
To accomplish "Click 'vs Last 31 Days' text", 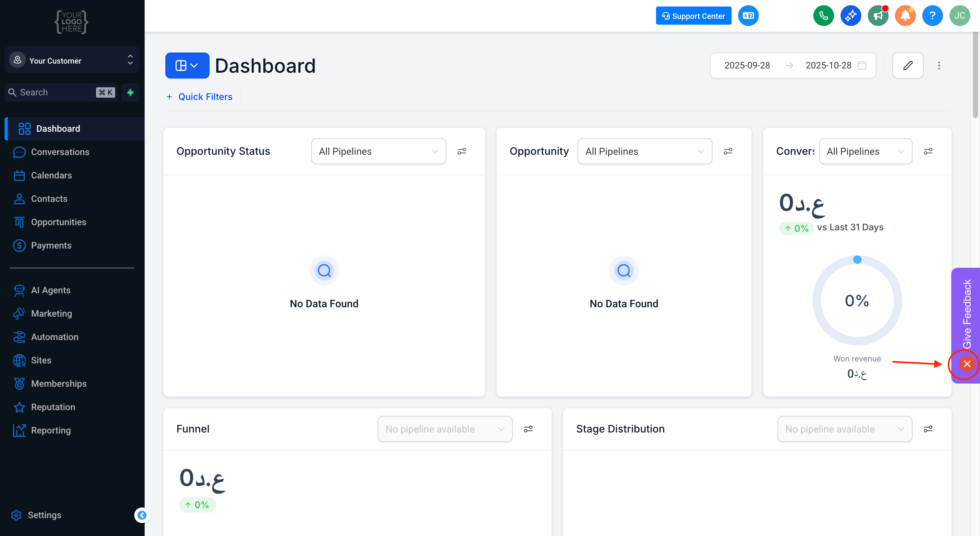I will [x=850, y=227].
